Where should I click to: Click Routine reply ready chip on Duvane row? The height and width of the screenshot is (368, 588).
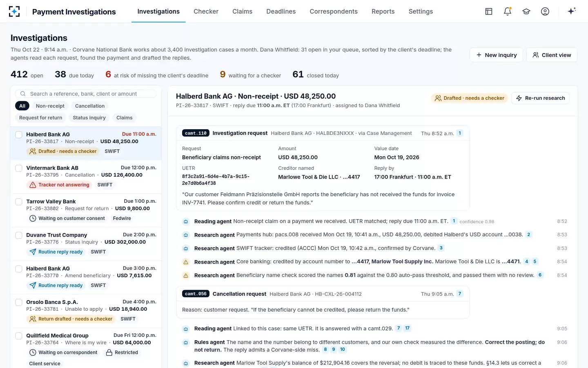click(x=56, y=252)
